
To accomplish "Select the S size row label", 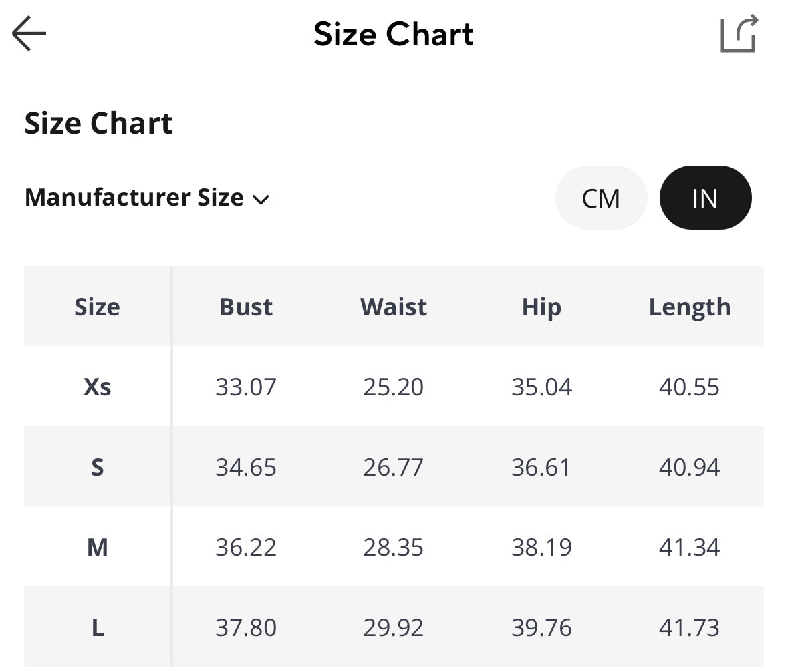I will point(97,467).
